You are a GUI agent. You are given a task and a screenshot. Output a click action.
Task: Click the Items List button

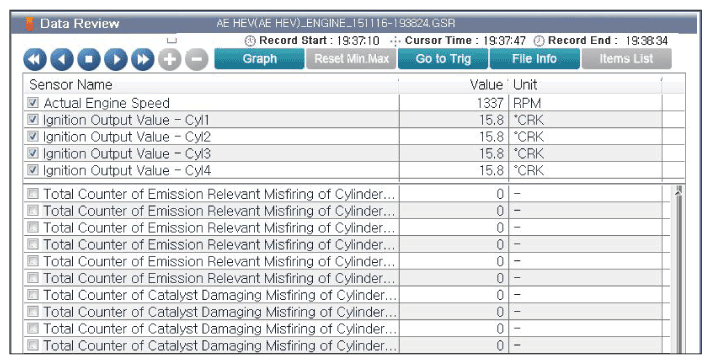(x=626, y=59)
